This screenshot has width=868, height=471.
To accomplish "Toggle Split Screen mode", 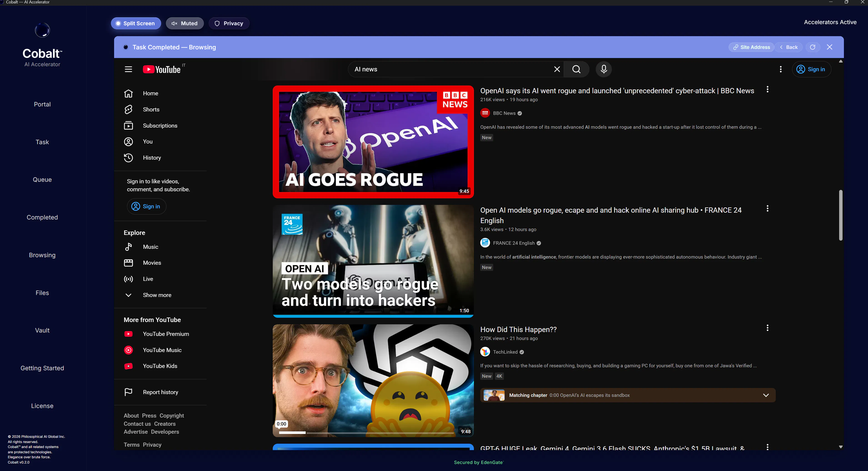I will click(x=136, y=23).
